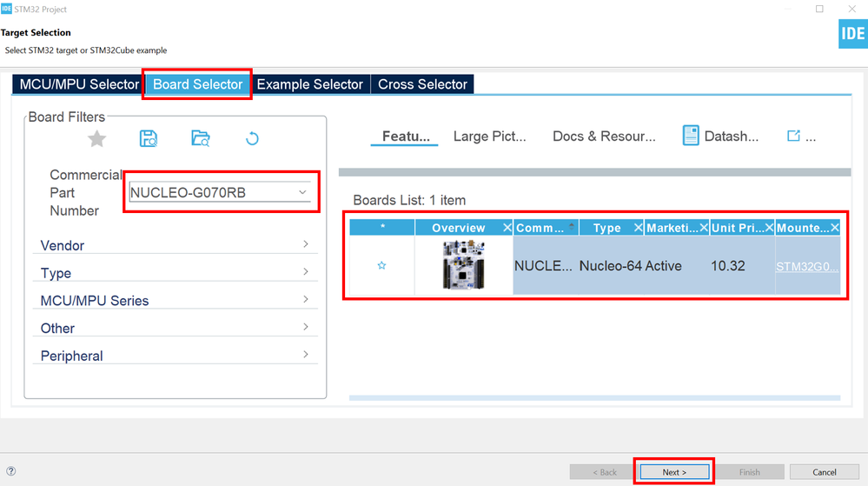Open the Cross Selector tab
This screenshot has width=868, height=486.
(422, 84)
